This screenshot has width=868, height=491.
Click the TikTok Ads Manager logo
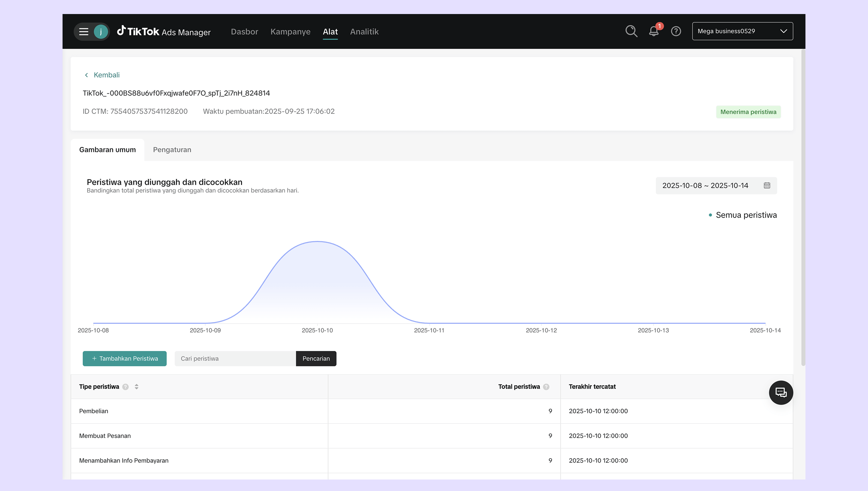[x=164, y=32]
